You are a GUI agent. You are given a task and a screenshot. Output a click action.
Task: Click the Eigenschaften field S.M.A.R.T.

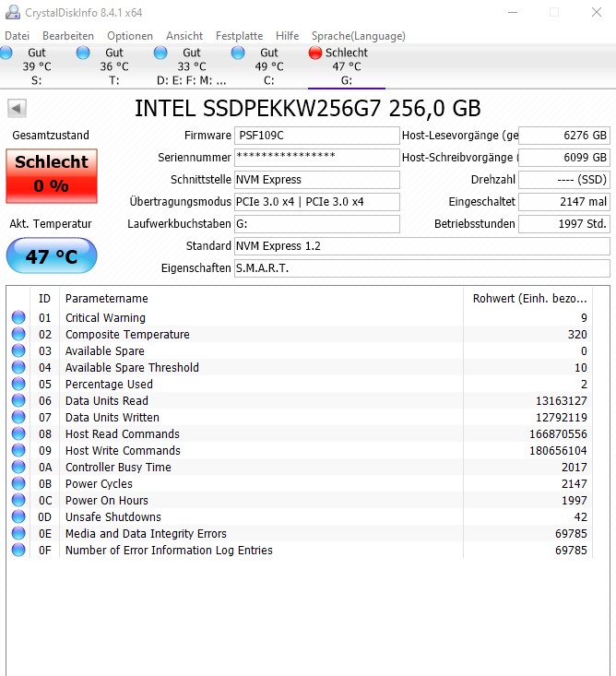click(x=422, y=268)
